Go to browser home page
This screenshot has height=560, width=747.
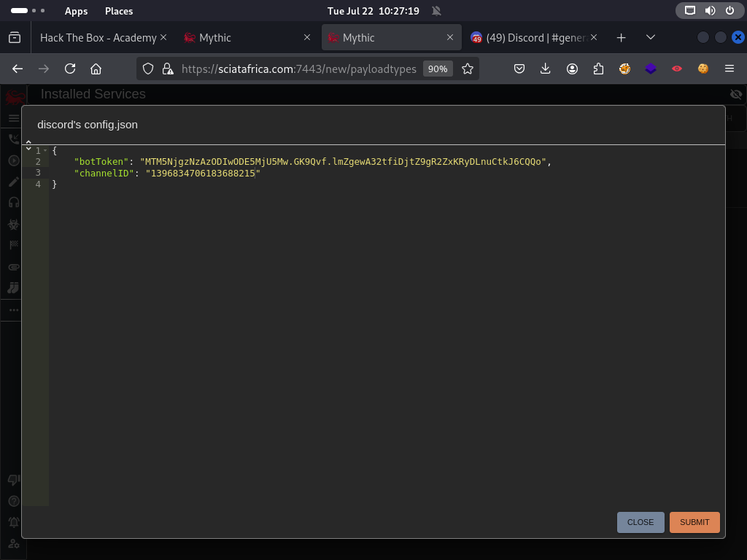pos(96,69)
